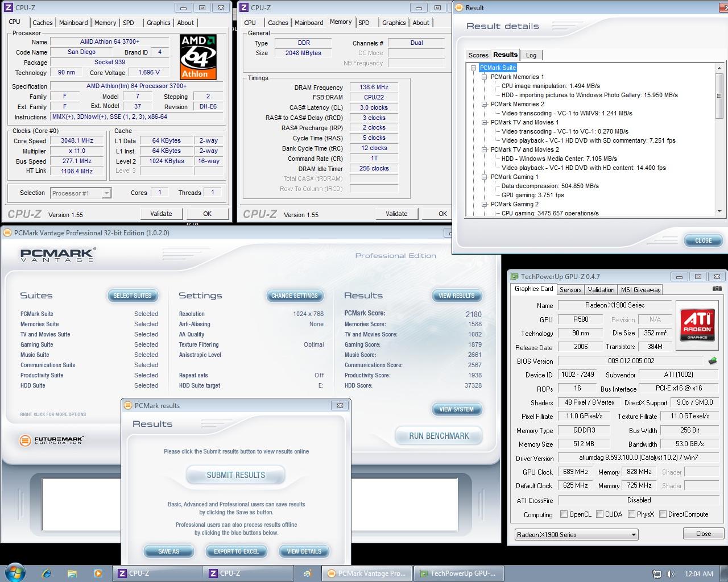The width and height of the screenshot is (728, 582).
Task: Click the VIEW SYSTEM button
Action: pos(457,409)
